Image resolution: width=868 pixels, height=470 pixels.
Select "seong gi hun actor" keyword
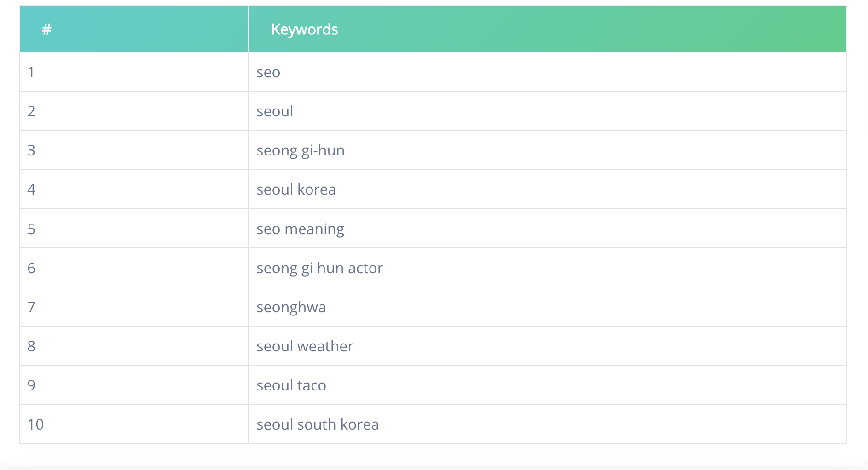click(319, 268)
